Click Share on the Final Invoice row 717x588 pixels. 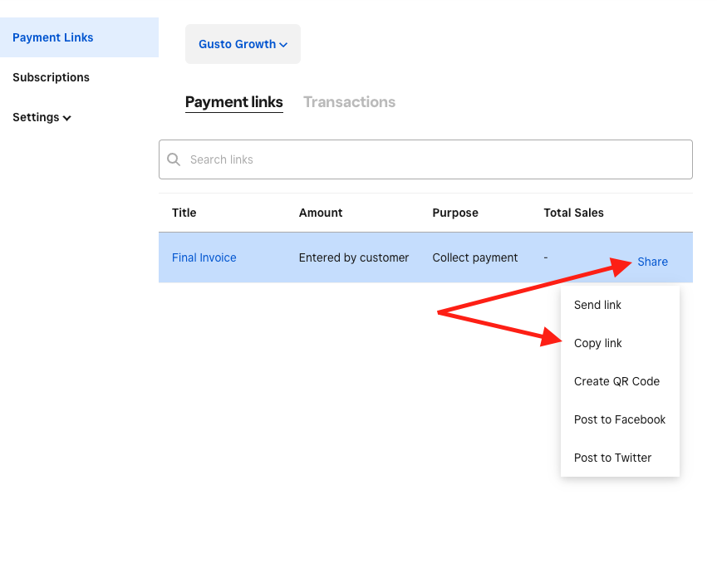point(652,262)
